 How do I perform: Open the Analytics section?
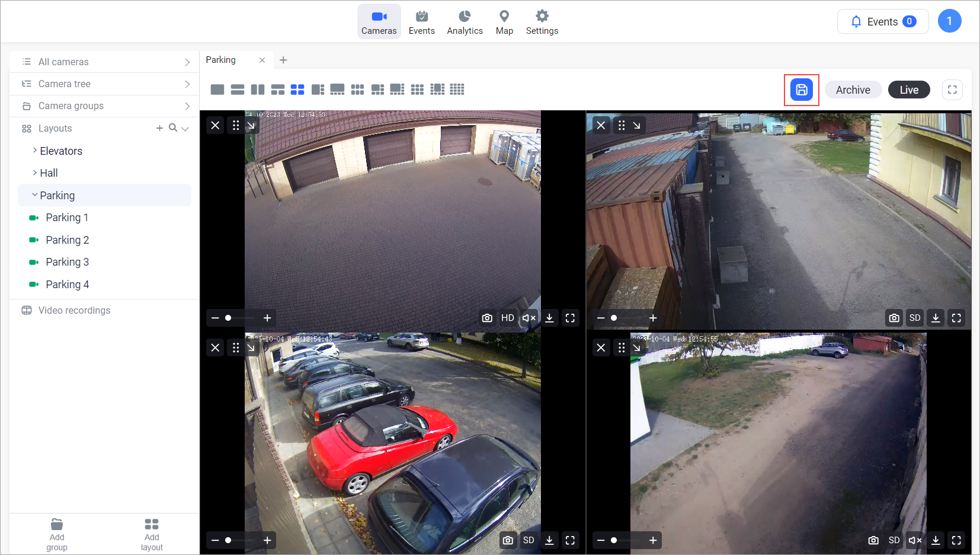(465, 22)
